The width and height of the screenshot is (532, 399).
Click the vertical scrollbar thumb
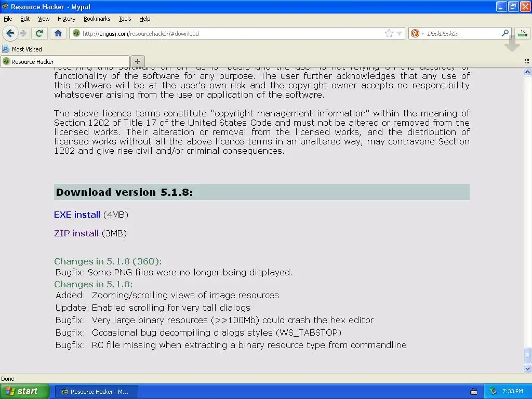(527, 355)
